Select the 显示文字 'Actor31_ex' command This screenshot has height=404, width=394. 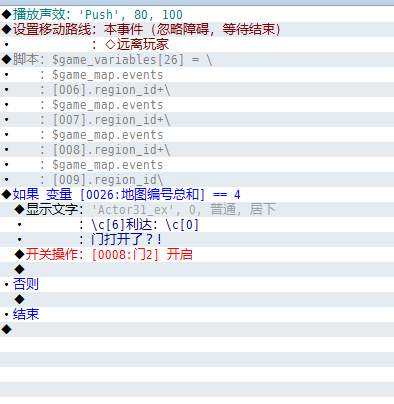(x=197, y=209)
